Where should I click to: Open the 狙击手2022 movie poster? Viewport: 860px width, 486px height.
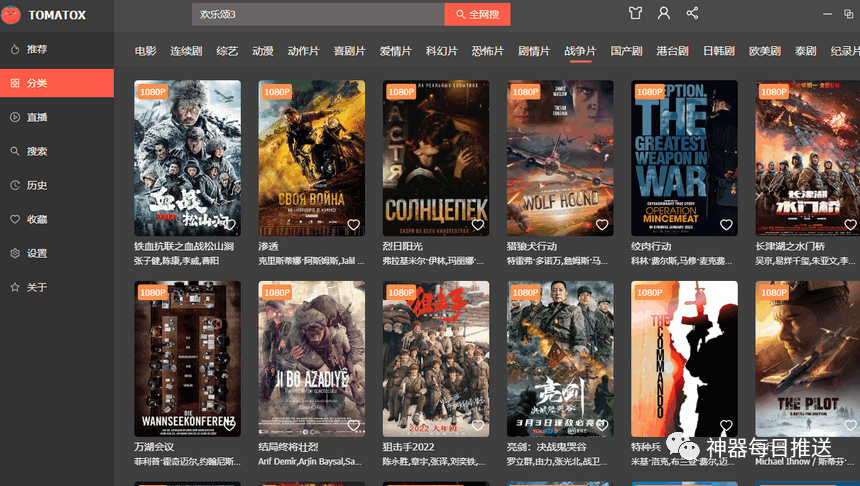(435, 359)
